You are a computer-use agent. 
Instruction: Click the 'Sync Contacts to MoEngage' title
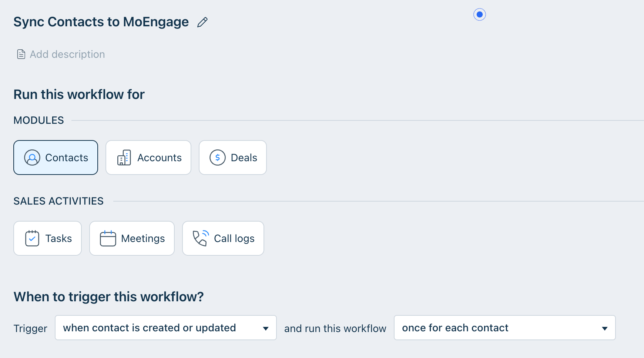[x=101, y=22]
